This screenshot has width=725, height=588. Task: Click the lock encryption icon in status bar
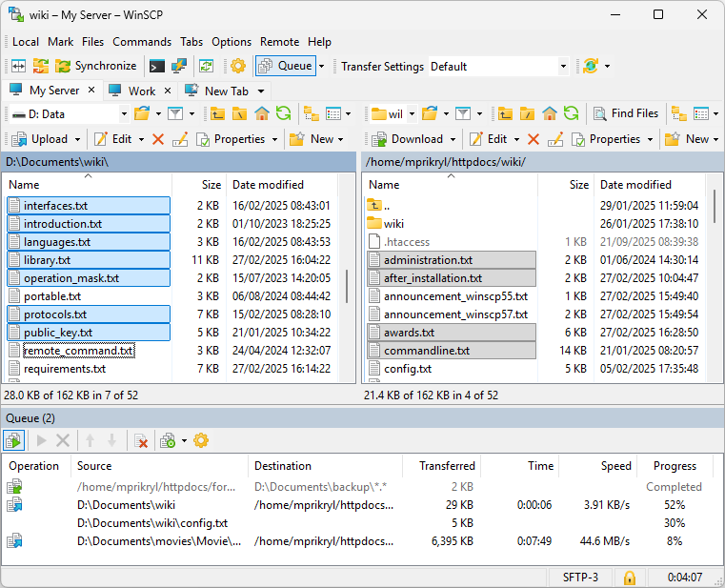coord(629,578)
